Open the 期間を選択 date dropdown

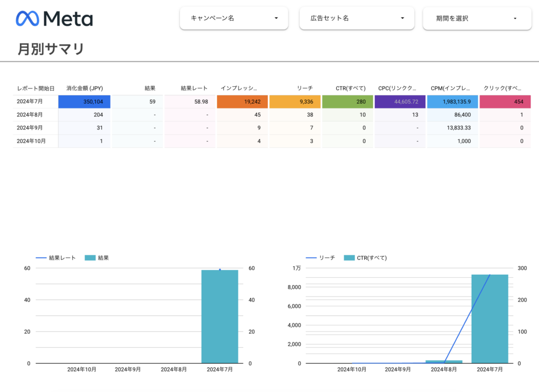[x=476, y=18]
